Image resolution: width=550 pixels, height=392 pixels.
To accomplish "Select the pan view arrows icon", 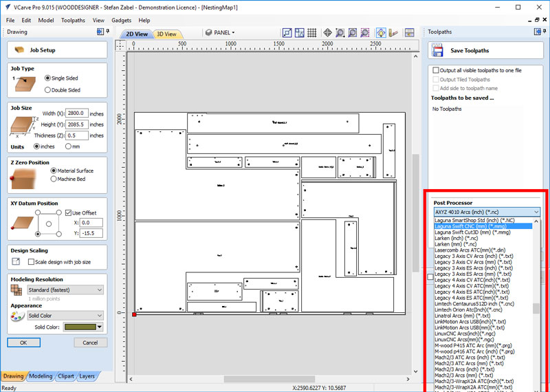I will (x=327, y=33).
